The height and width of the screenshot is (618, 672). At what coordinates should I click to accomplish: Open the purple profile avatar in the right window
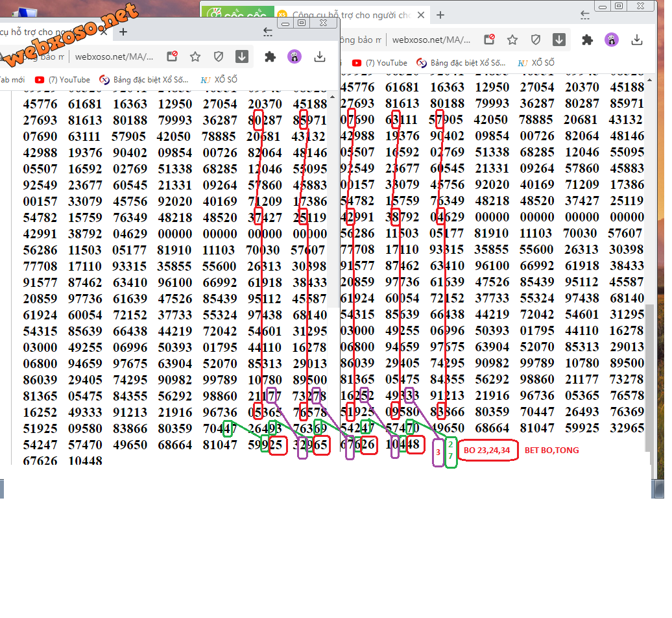[x=612, y=40]
